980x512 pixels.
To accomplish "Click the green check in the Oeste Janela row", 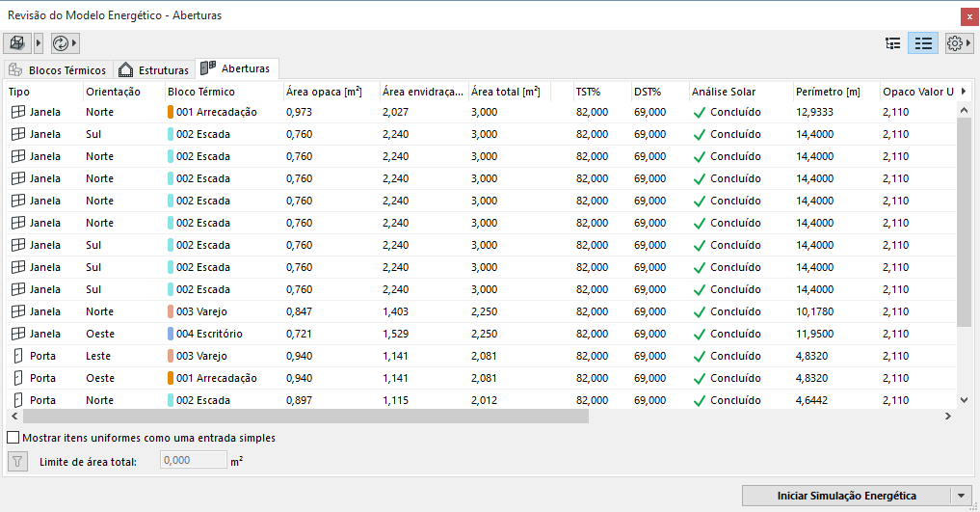I will coord(699,334).
